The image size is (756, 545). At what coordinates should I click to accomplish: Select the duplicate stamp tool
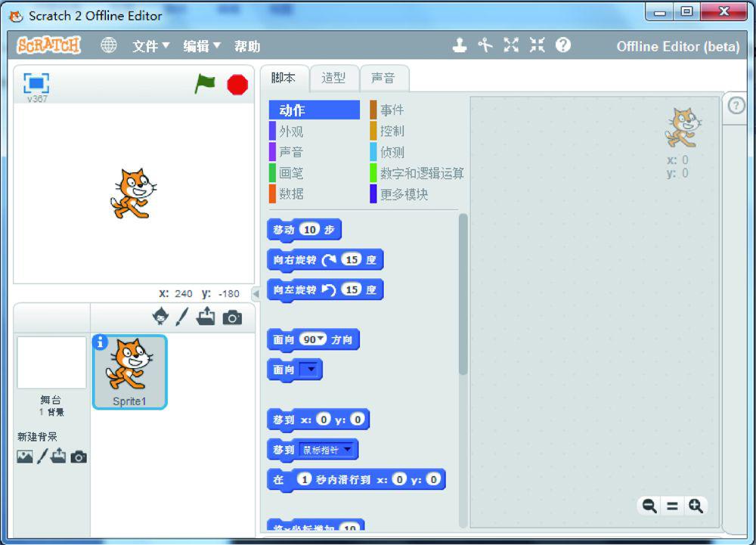(460, 45)
